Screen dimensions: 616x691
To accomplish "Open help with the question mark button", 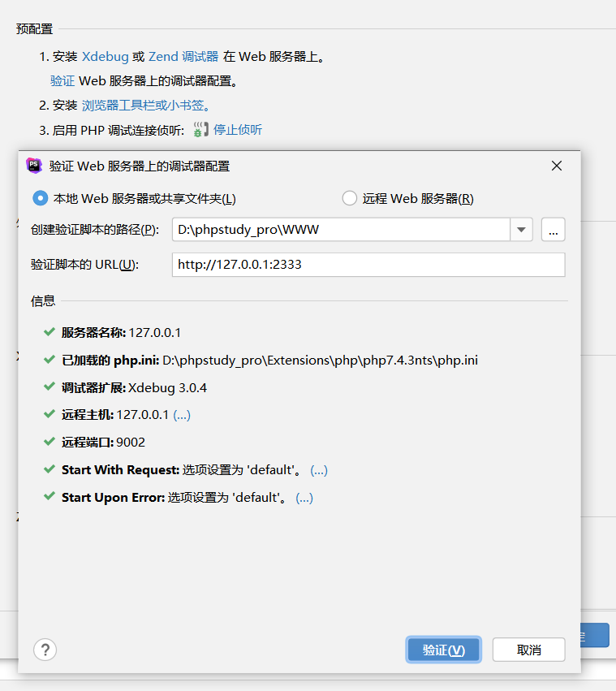I will [45, 650].
